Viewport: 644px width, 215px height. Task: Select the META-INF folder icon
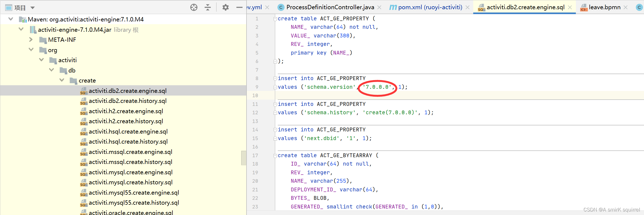43,40
